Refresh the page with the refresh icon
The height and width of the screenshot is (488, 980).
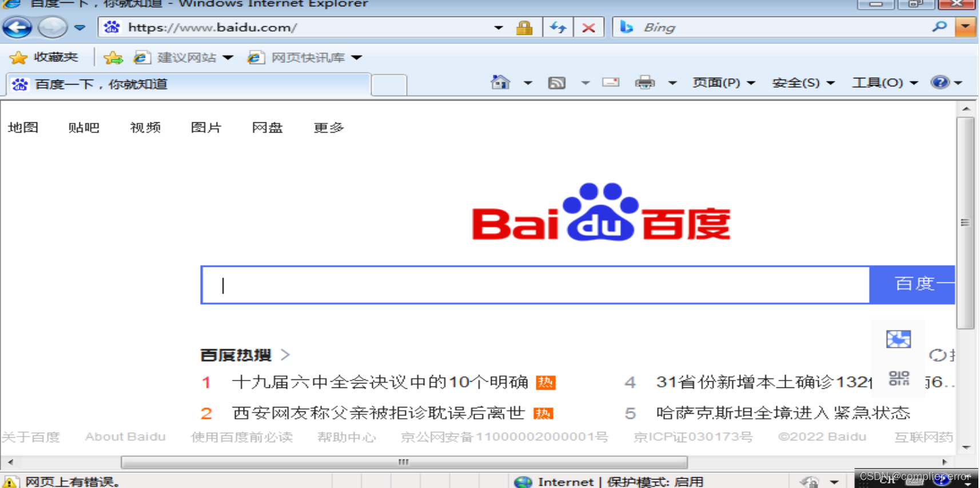pos(558,27)
